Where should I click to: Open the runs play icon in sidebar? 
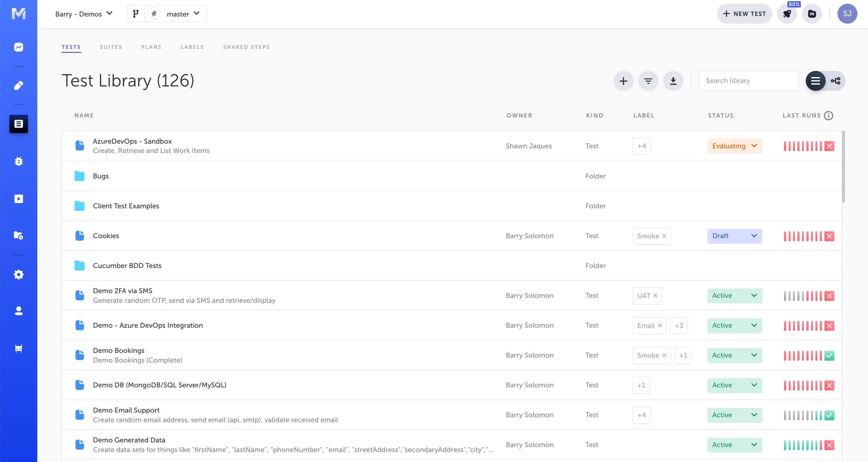[19, 199]
